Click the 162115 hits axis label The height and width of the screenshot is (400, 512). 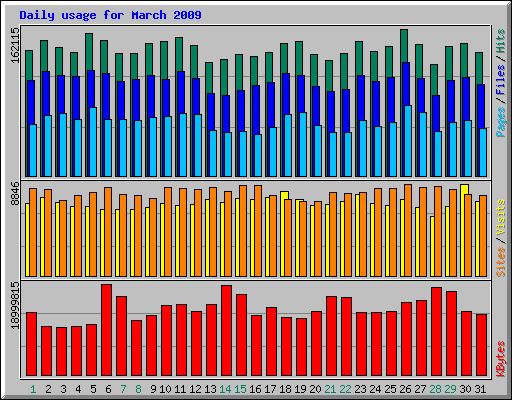pos(15,45)
